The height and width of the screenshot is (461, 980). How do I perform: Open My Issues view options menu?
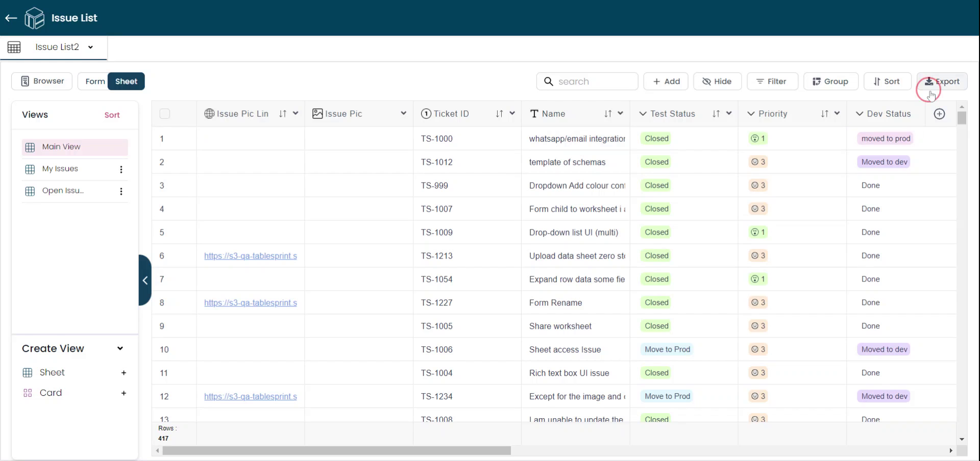[x=121, y=169]
